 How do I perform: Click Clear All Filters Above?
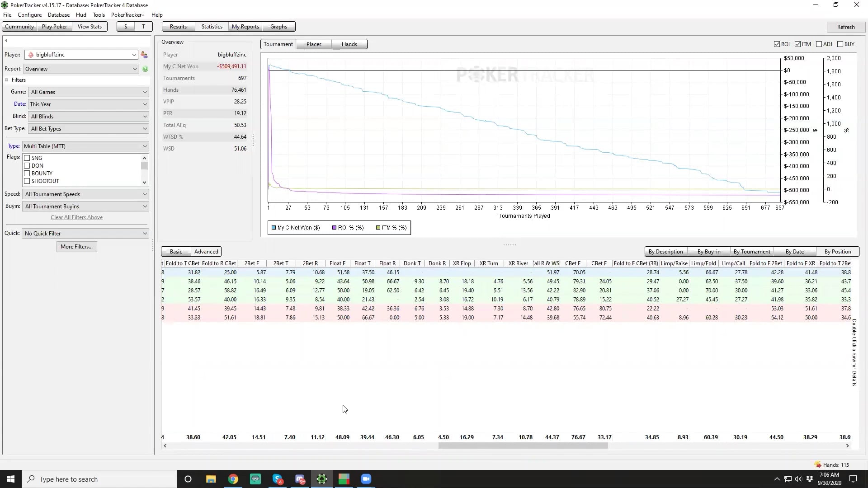(76, 217)
